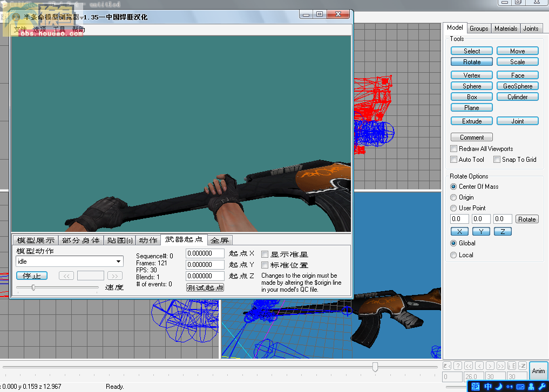Click the Scale tool button
Viewport: 549px width, 392px height.
(x=518, y=62)
